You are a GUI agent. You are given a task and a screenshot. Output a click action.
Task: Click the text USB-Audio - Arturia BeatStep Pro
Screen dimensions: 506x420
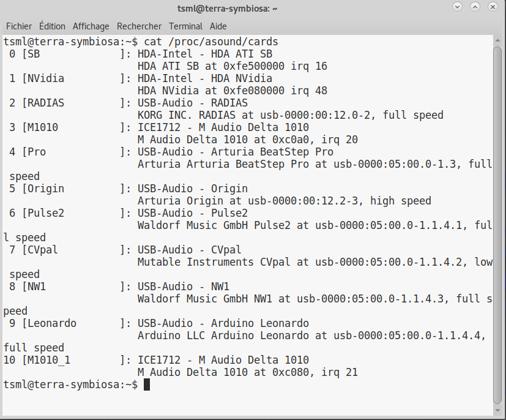(236, 152)
